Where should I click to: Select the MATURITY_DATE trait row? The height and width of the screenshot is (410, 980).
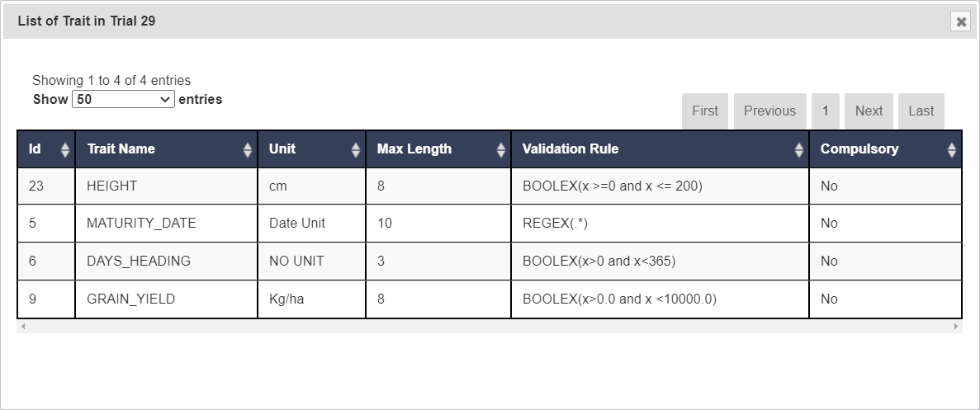point(141,224)
